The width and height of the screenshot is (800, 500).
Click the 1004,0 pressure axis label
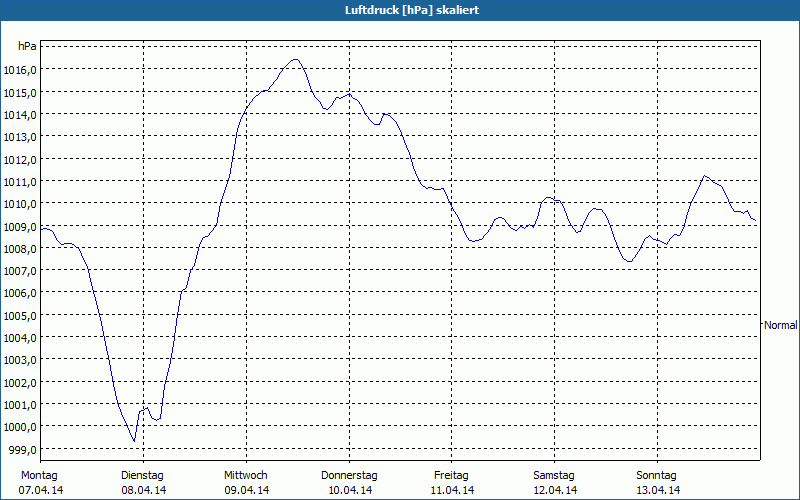pyautogui.click(x=20, y=338)
